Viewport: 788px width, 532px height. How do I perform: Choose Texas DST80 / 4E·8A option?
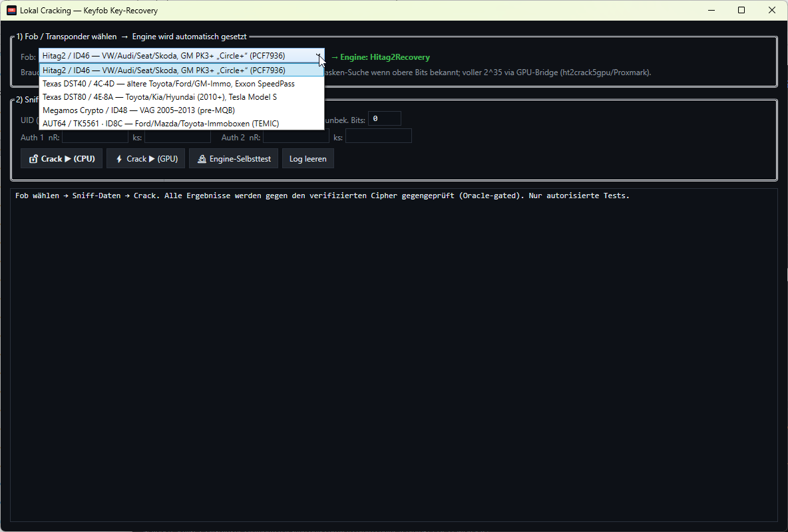point(182,97)
